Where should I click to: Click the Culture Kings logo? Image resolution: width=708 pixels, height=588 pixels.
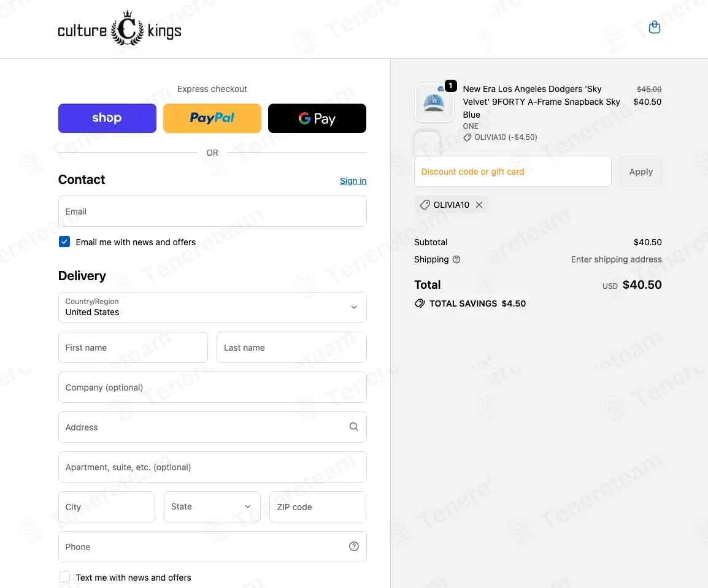tap(120, 28)
